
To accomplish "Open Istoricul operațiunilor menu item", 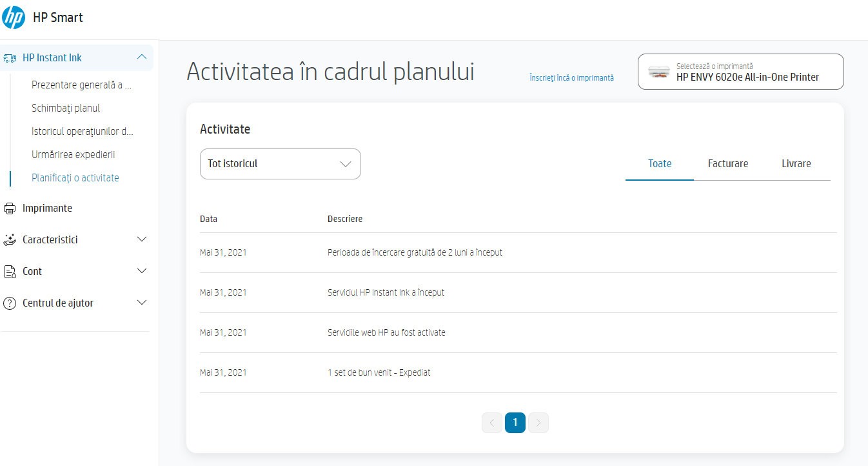I will coord(83,131).
